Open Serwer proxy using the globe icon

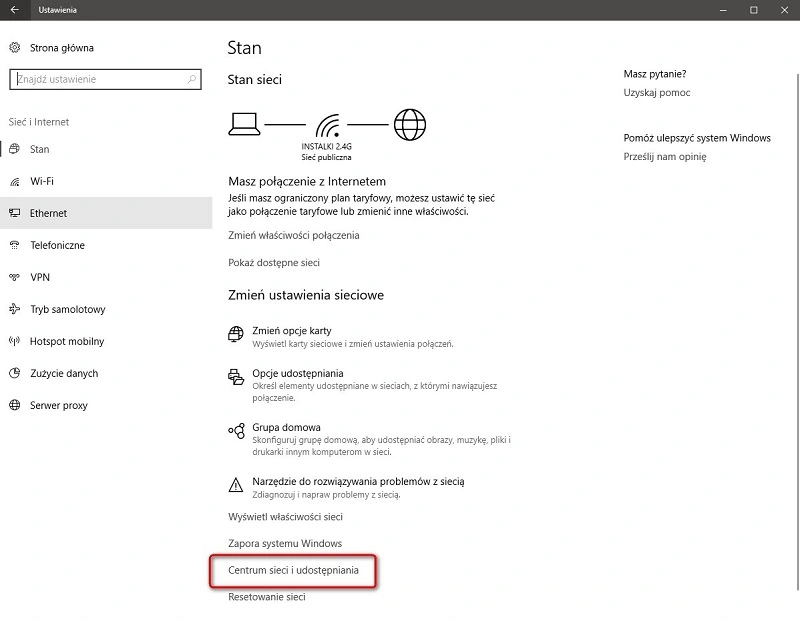pos(16,405)
